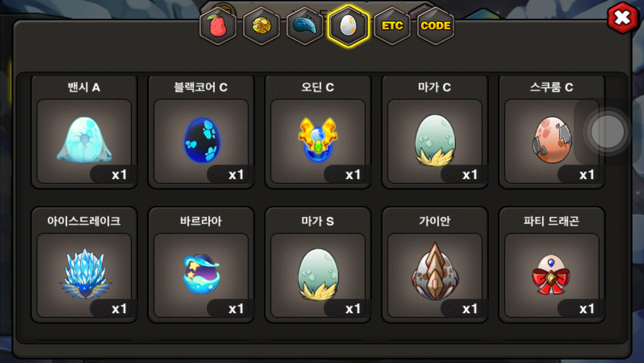
Task: Close the inventory window with red X
Action: click(622, 18)
